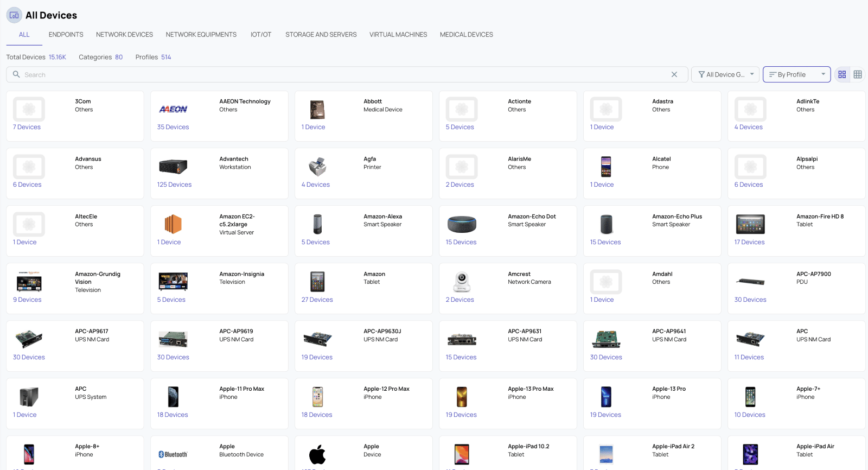The width and height of the screenshot is (868, 470).
Task: Click Categories count 80
Action: point(119,57)
